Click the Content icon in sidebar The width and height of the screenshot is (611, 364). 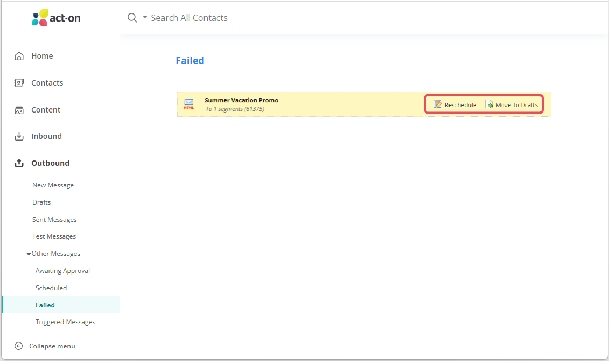(x=19, y=110)
